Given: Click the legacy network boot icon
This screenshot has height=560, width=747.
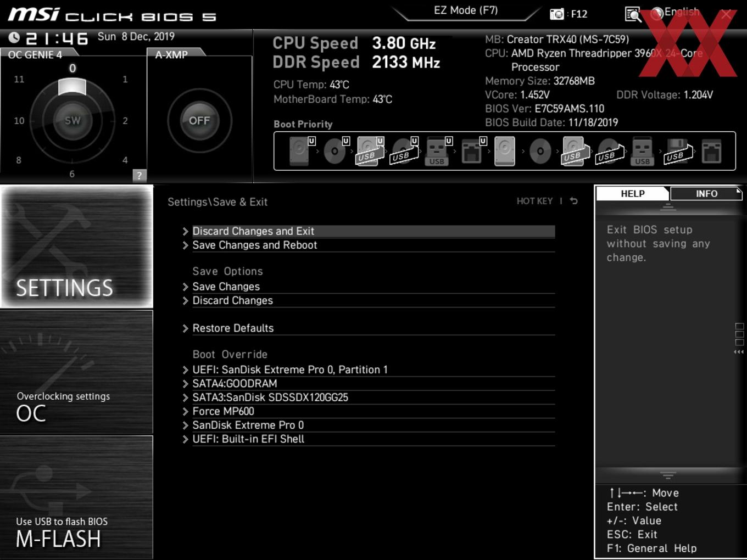Looking at the screenshot, I should tap(711, 151).
